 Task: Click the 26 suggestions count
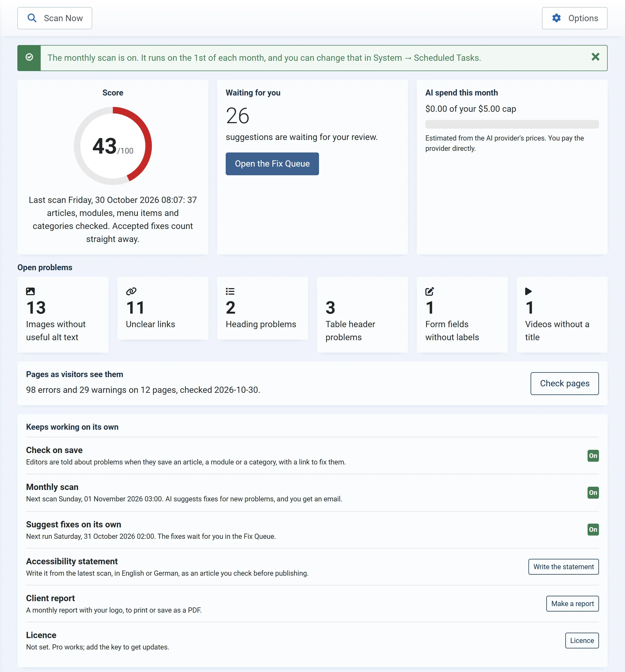point(238,116)
